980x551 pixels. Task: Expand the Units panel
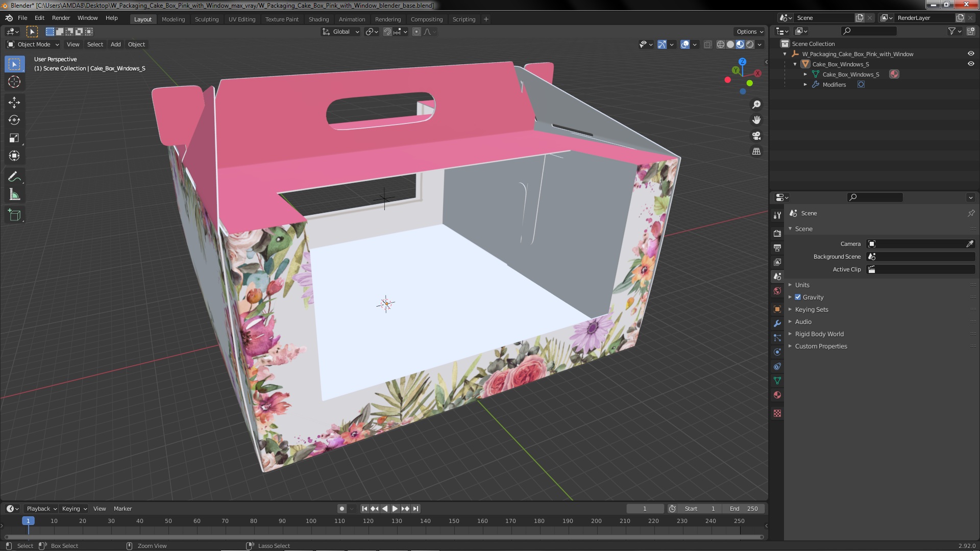click(x=802, y=285)
